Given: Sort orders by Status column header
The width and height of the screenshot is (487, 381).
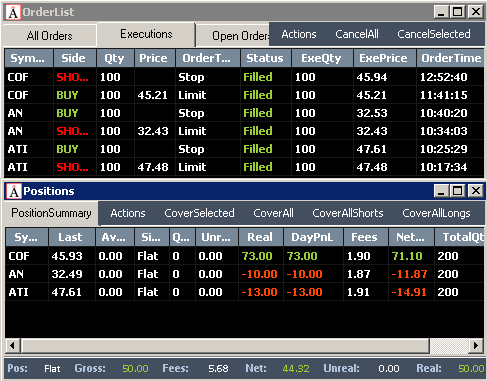Looking at the screenshot, I should (x=266, y=58).
